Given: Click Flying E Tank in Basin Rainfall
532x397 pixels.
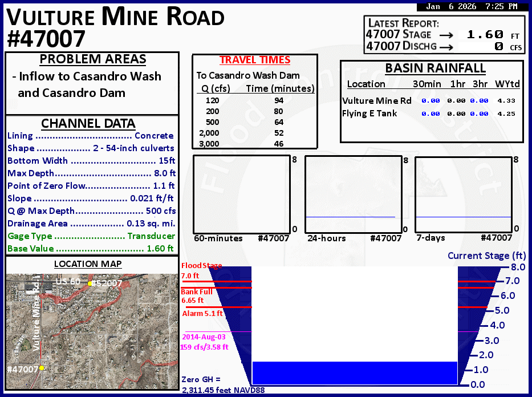Looking at the screenshot, I should (369, 114).
